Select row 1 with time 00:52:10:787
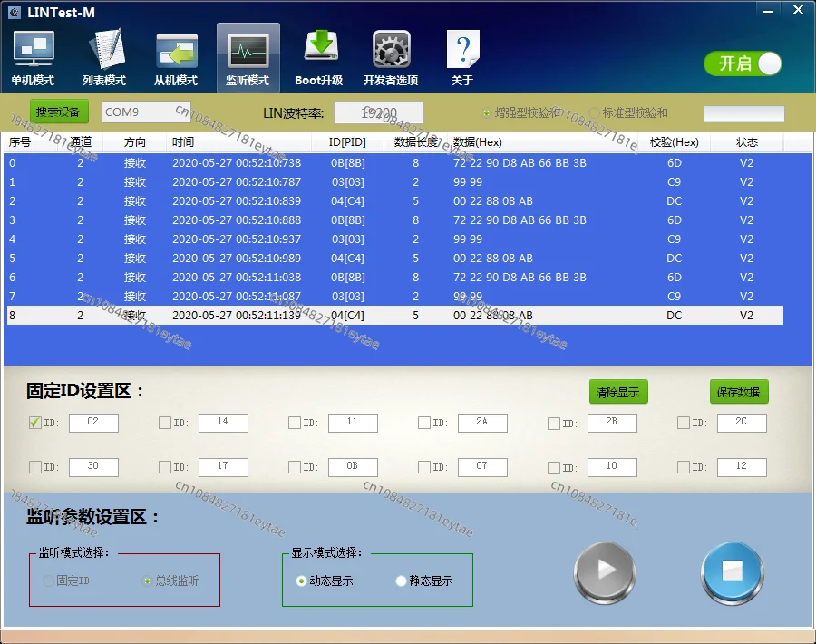Image resolution: width=816 pixels, height=644 pixels. [x=394, y=182]
